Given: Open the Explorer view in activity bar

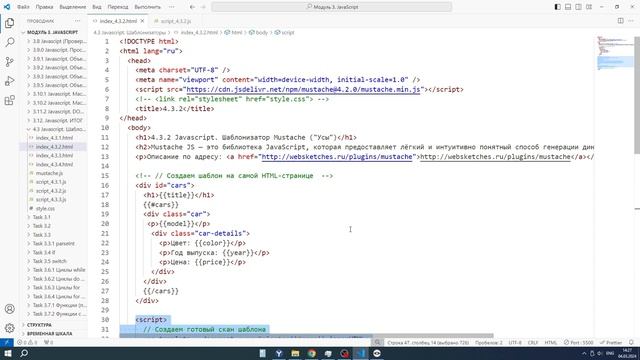Looking at the screenshot, I should [x=10, y=23].
